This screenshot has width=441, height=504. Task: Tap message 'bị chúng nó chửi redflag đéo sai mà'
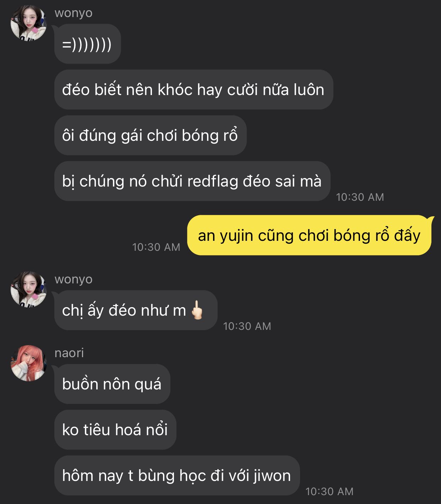click(x=192, y=181)
